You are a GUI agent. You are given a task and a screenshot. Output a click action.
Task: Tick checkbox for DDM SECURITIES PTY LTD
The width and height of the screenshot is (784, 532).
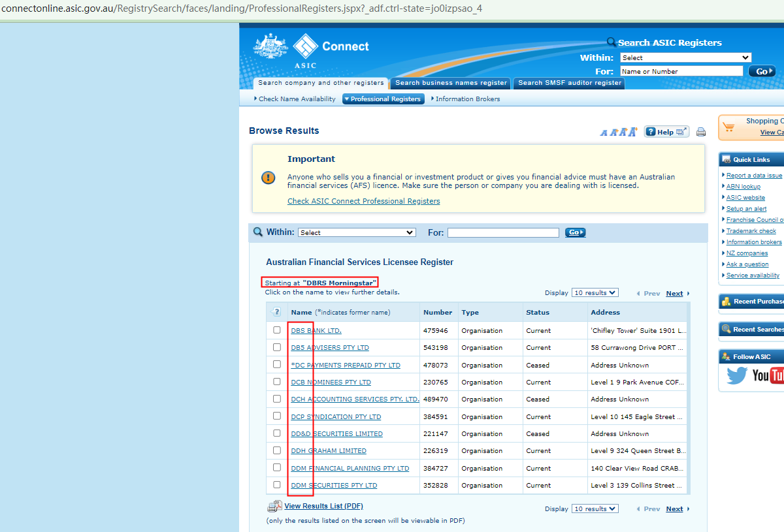point(277,484)
